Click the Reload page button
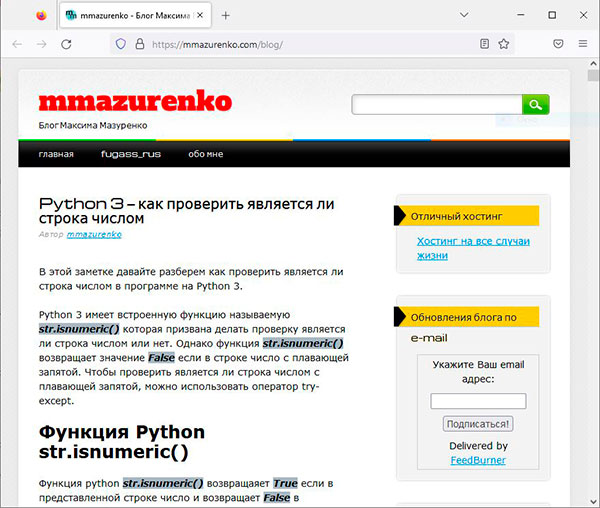The image size is (600, 508). [66, 44]
